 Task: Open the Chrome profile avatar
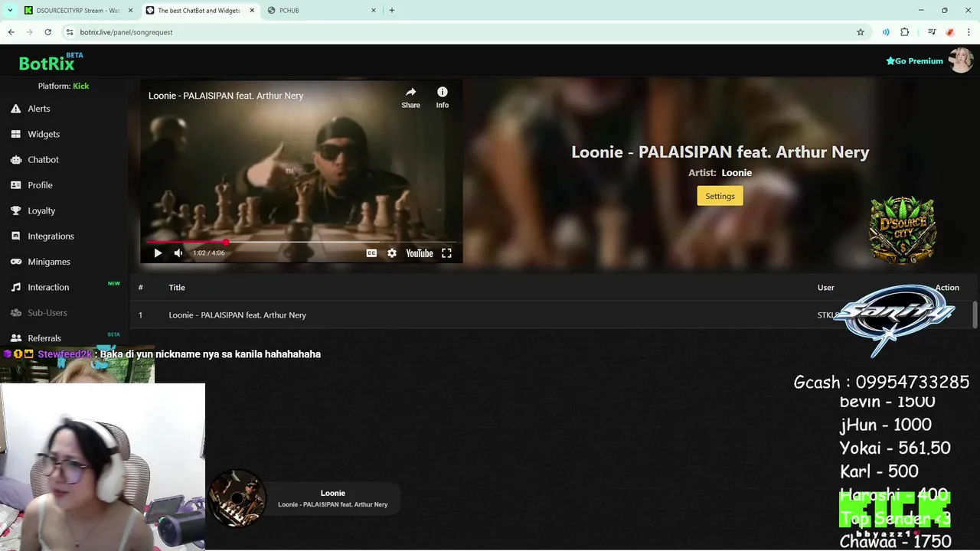pos(950,32)
